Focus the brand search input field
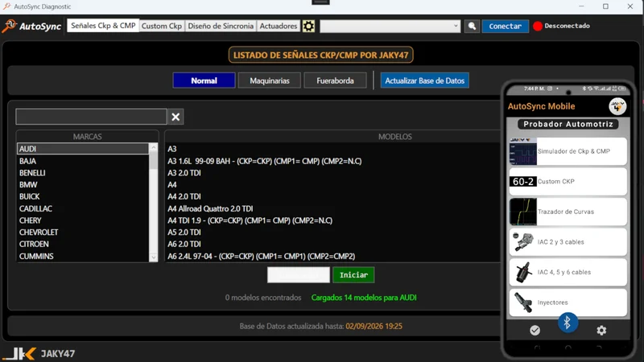 click(91, 117)
